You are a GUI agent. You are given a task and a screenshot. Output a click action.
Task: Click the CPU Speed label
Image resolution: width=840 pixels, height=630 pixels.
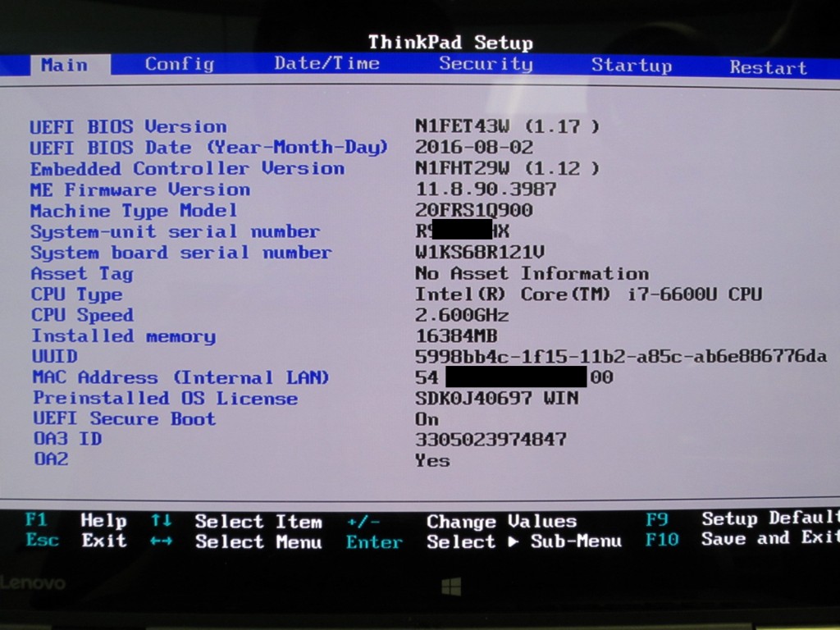[83, 315]
